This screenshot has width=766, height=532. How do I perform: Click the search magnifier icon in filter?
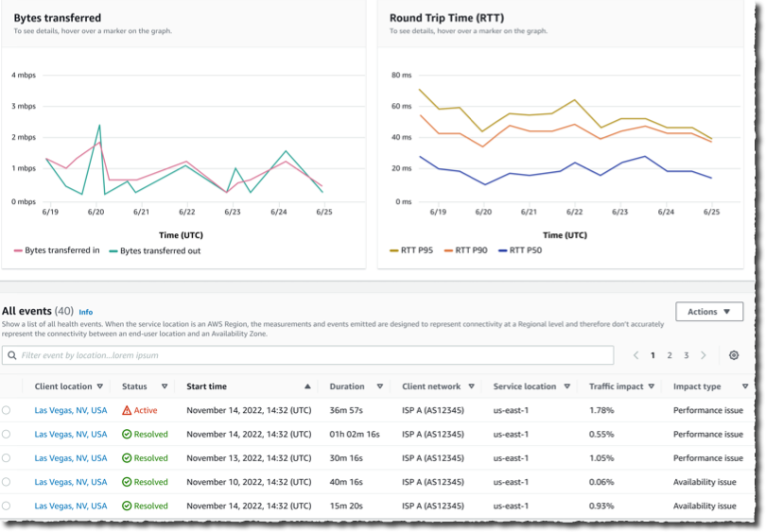pyautogui.click(x=12, y=355)
